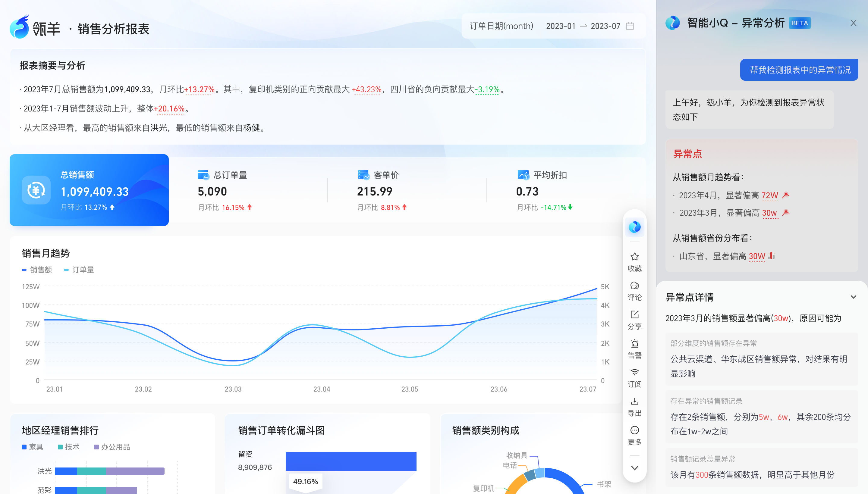Click the 范彩 manager bar row
868x494 pixels.
(x=96, y=490)
